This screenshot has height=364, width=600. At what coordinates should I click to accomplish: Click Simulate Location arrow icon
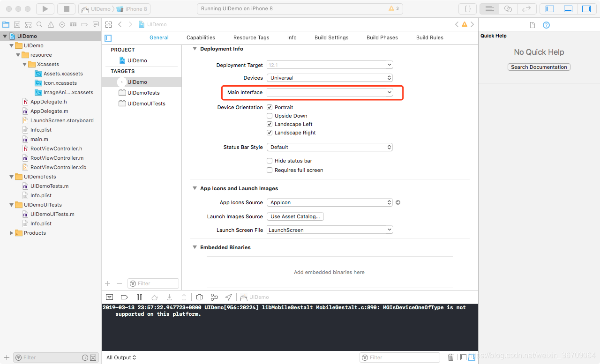pos(228,297)
